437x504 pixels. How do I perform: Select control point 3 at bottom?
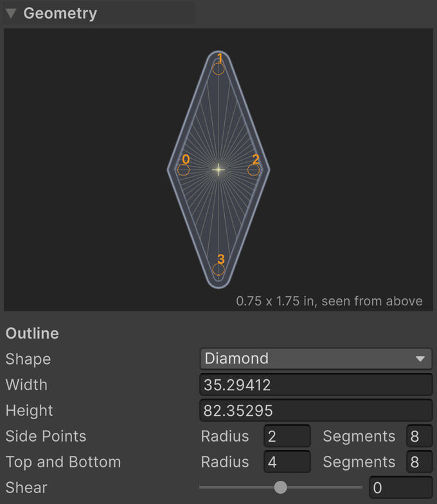[x=219, y=269]
